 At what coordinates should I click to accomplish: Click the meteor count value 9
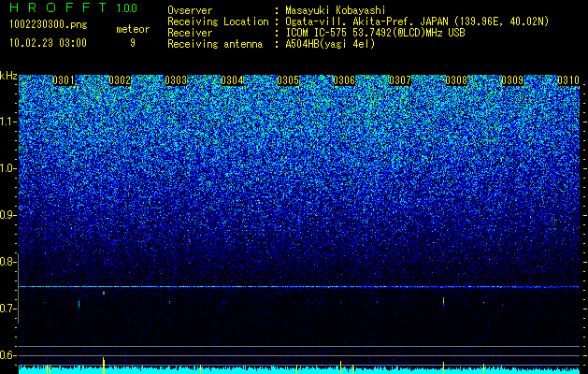click(133, 43)
